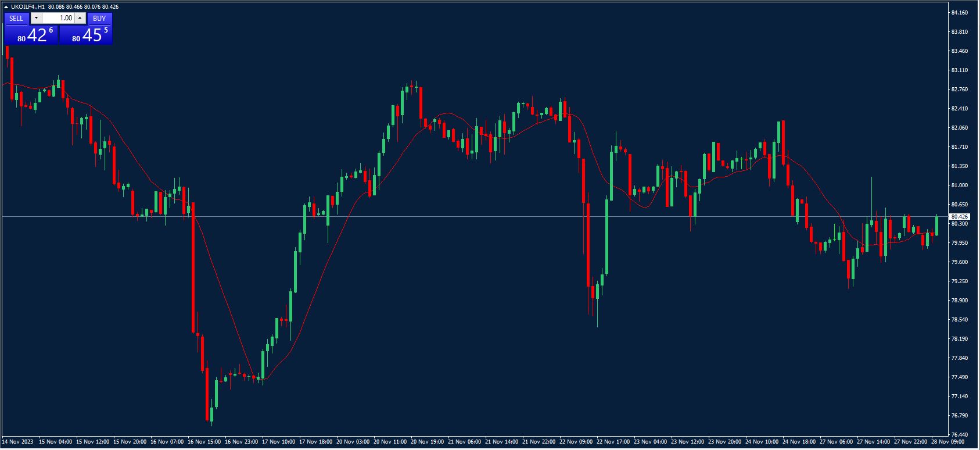980x450 pixels.
Task: Click the 83.110 price axis label
Action: pos(960,70)
